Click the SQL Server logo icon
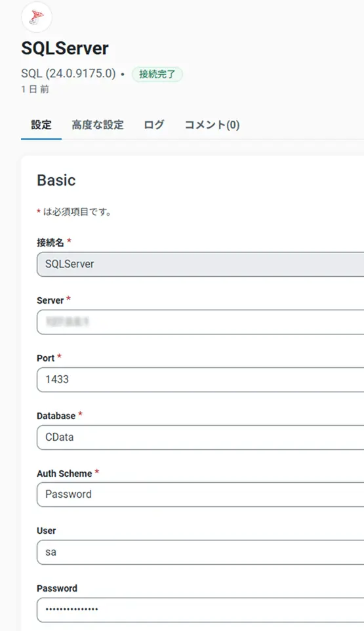The height and width of the screenshot is (631, 364). click(x=37, y=17)
